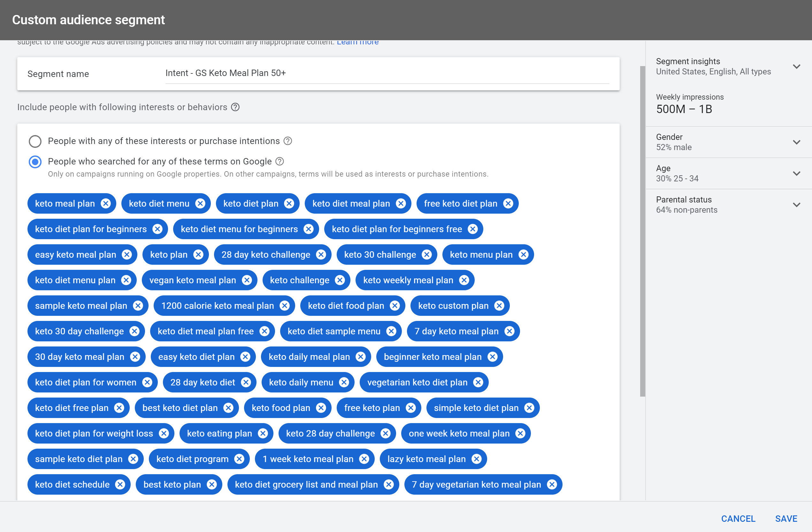Select 'People who searched for terms' radio

[35, 162]
